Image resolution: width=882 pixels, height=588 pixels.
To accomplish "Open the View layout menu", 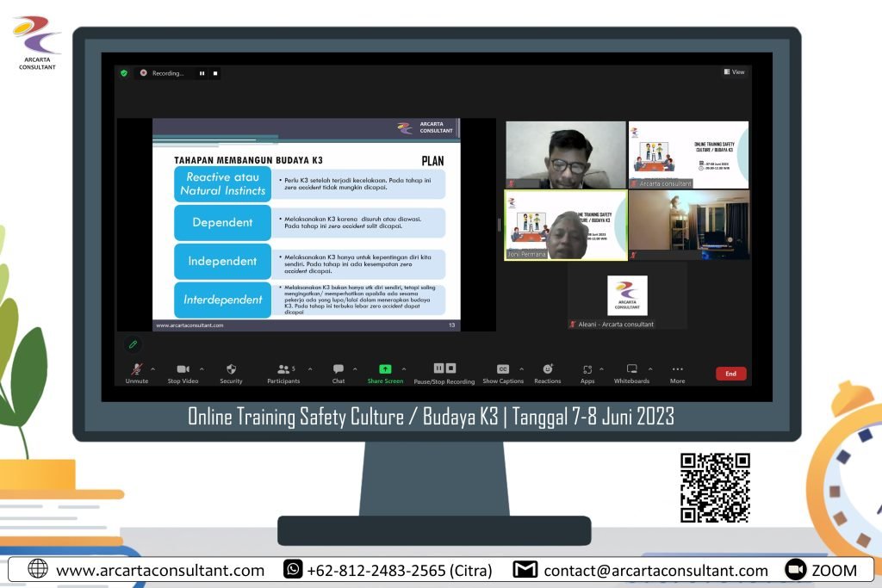I will click(x=734, y=72).
